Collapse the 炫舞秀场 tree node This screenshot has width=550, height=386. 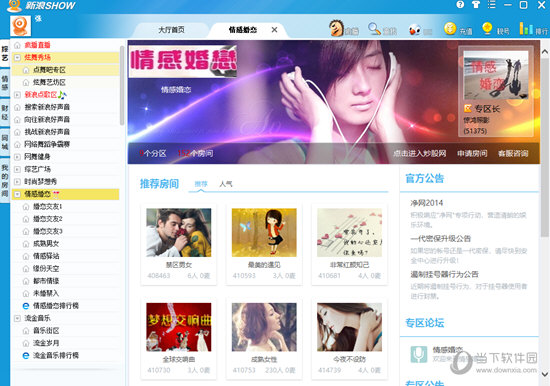pos(17,58)
